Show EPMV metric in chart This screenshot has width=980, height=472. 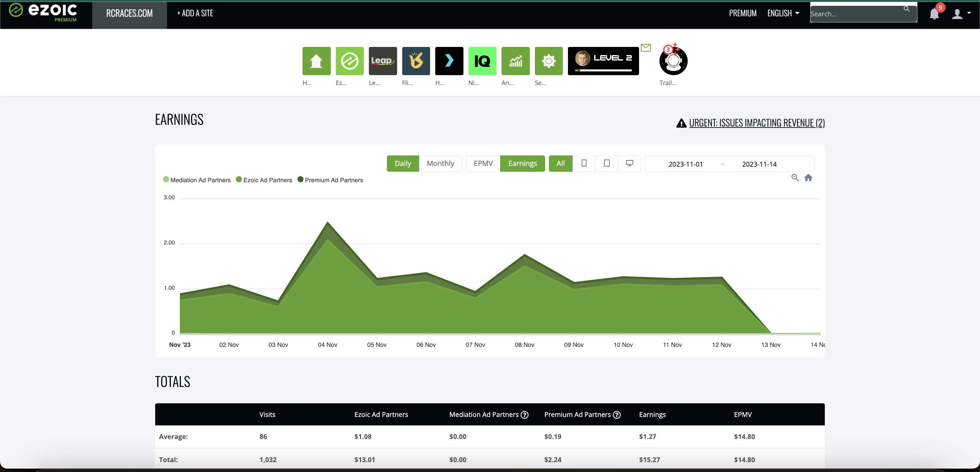(x=483, y=163)
